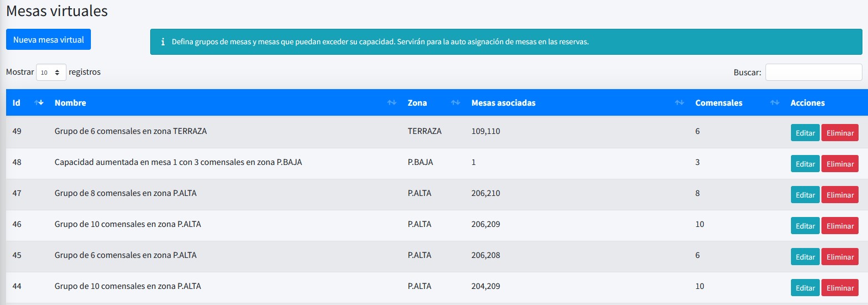
Task: Delete row 45 with mesas 206,208
Action: tap(839, 257)
